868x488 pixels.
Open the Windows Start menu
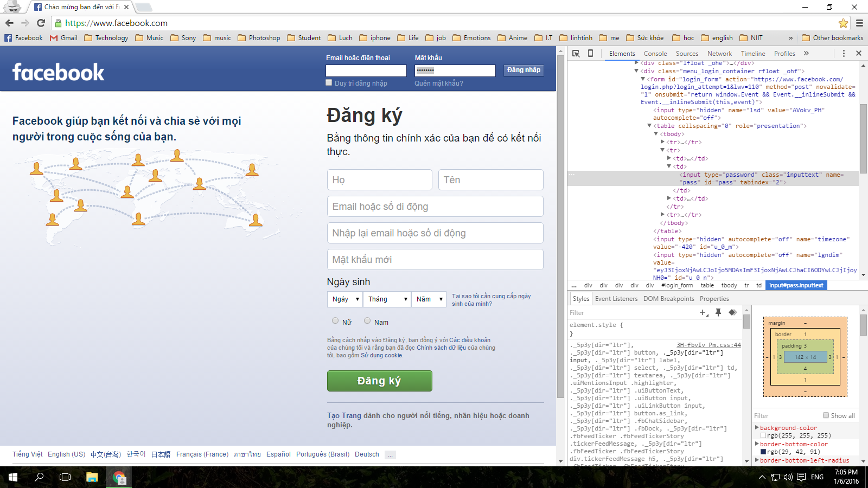[13, 477]
